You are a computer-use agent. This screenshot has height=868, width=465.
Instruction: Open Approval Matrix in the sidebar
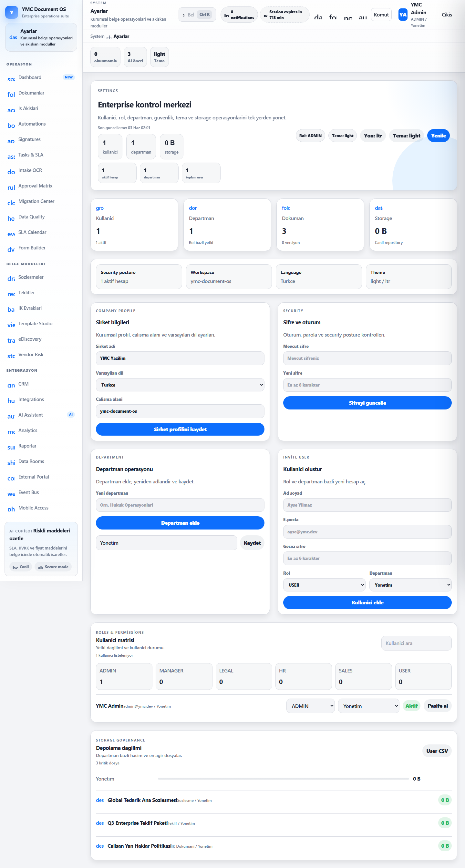pyautogui.click(x=41, y=186)
